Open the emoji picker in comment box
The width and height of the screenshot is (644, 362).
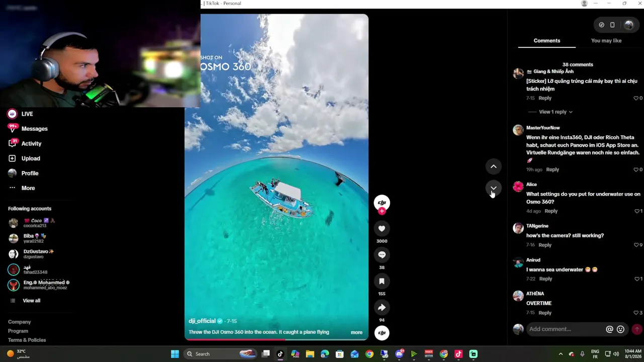pyautogui.click(x=620, y=329)
